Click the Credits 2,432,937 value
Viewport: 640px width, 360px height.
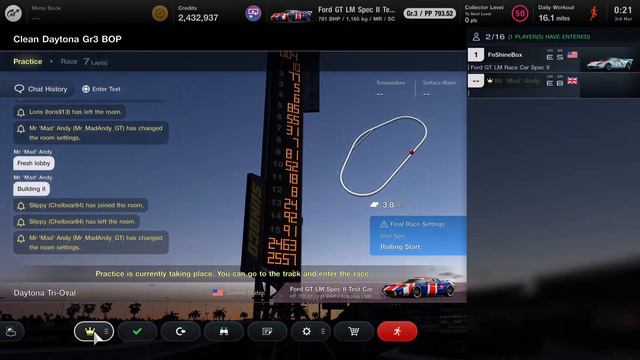click(x=198, y=18)
